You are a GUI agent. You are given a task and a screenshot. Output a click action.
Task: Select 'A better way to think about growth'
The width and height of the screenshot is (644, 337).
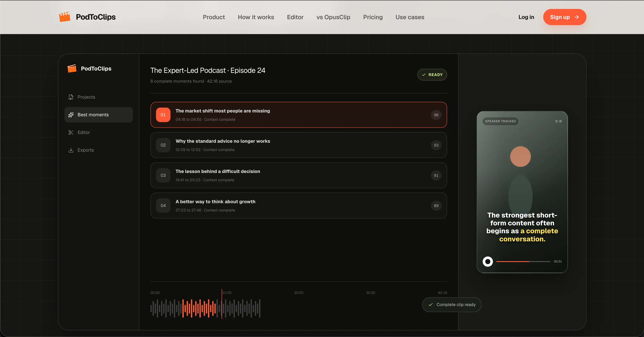coord(299,205)
